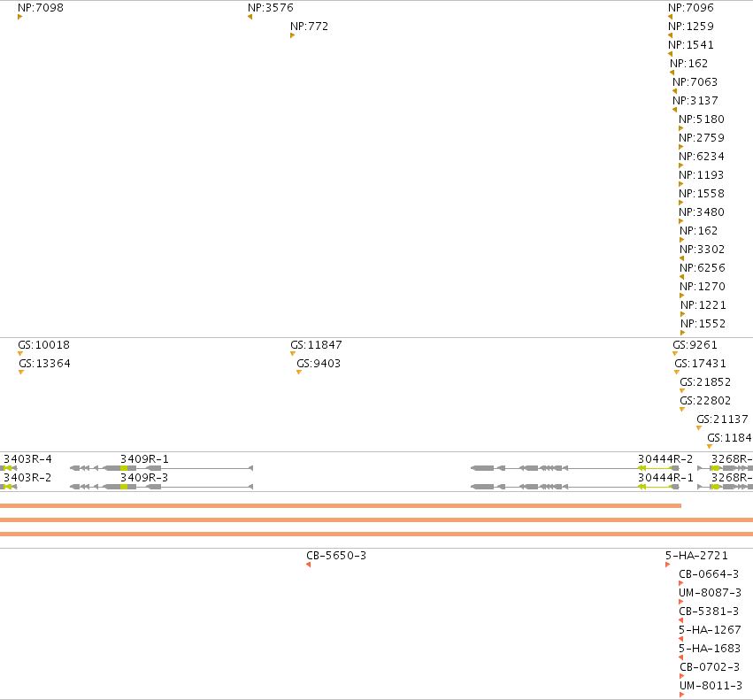Open the NP:1552 feature
Viewport: 753px width, 700px height.
pyautogui.click(x=682, y=333)
